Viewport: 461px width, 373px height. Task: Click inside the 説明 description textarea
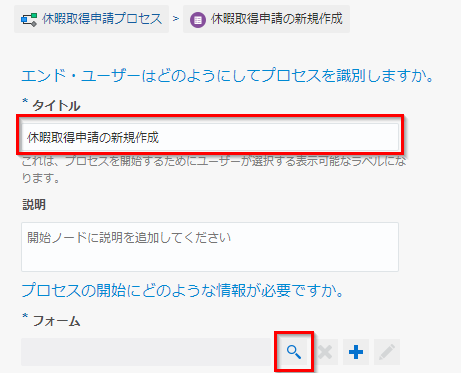(x=210, y=247)
